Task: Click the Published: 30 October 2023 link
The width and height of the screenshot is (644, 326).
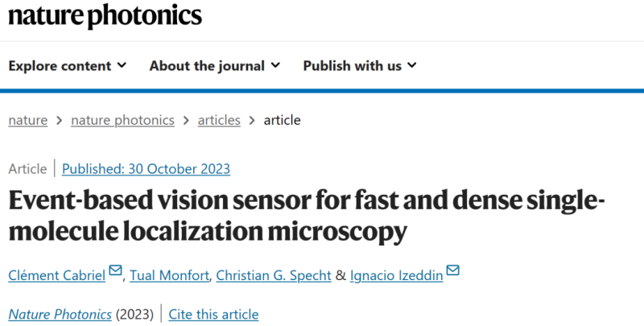Action: point(146,169)
